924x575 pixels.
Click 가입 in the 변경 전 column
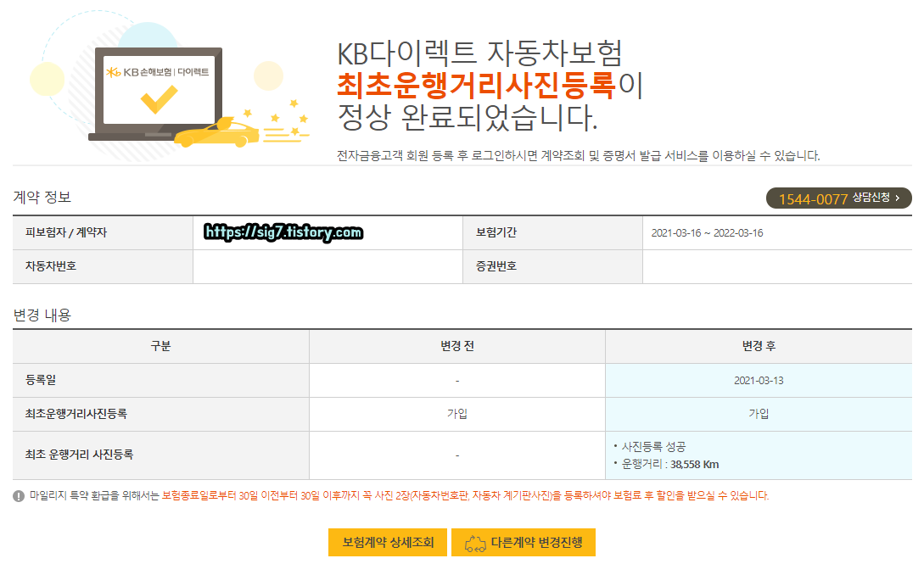coord(457,414)
